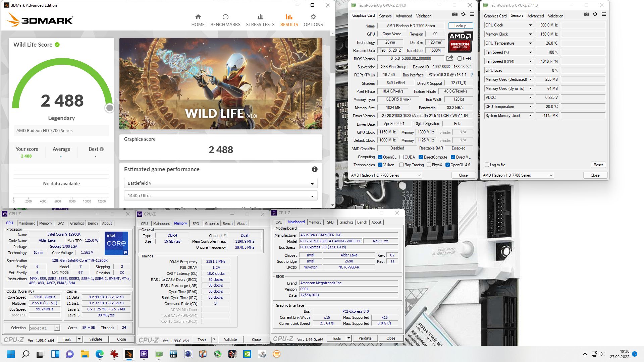Toggle the OpenCL checkbox
644x362 pixels.
[380, 157]
